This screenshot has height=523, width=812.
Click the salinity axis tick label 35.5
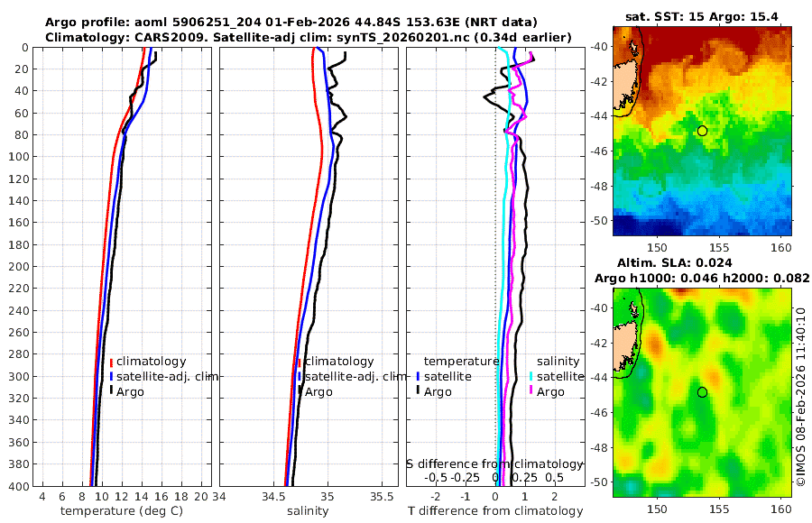[x=383, y=497]
